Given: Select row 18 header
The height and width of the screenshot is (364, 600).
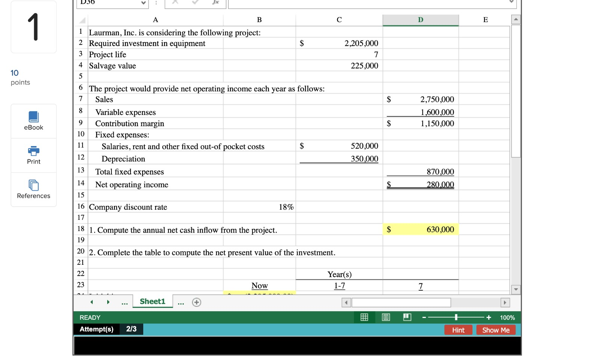Looking at the screenshot, I should click(81, 229).
